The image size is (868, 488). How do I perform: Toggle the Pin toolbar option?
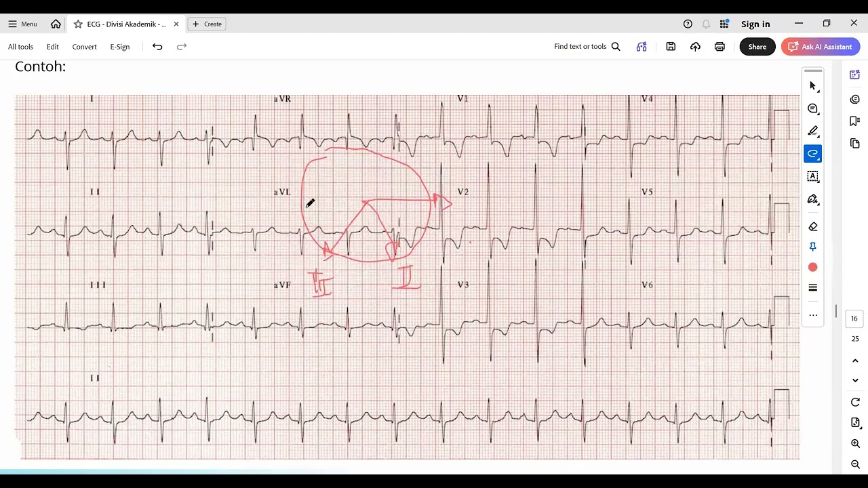click(x=813, y=247)
